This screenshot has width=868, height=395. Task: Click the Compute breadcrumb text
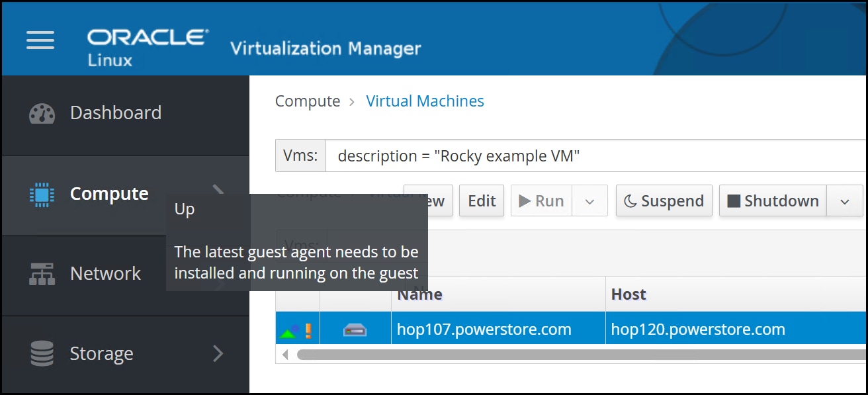308,101
